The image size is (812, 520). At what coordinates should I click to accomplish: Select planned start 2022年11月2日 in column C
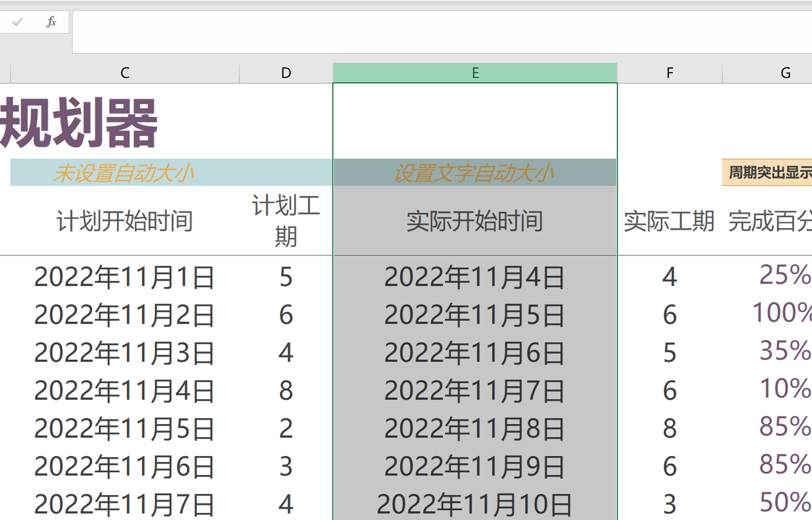click(x=125, y=315)
